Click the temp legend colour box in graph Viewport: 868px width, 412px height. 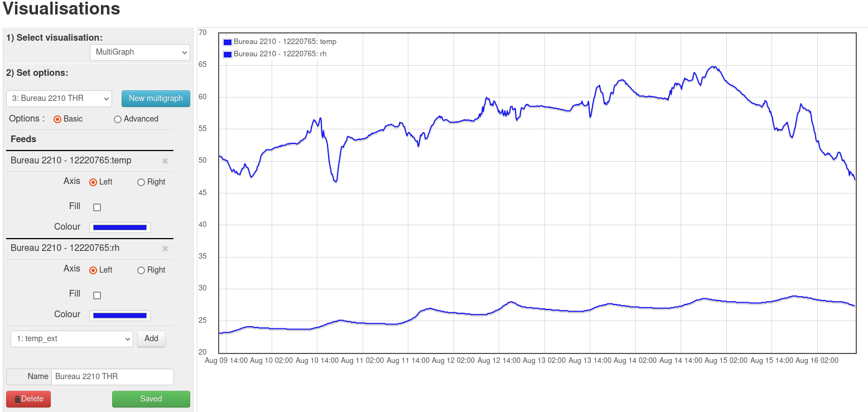(228, 42)
